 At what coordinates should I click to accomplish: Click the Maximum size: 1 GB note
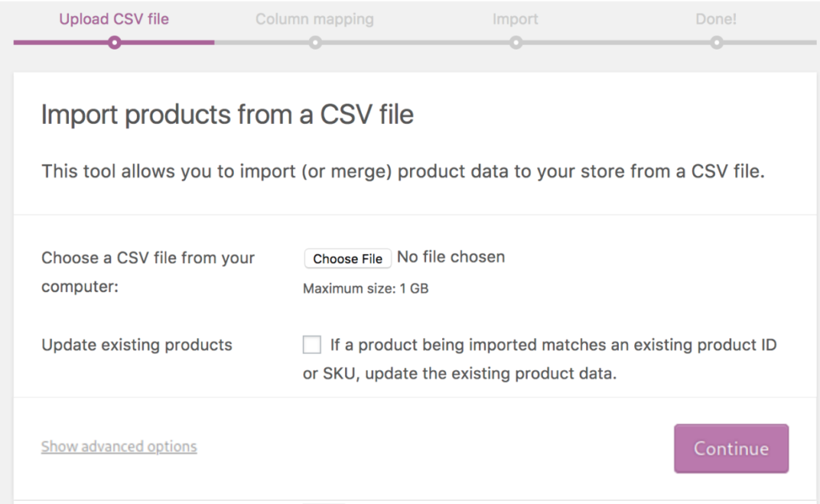(365, 288)
